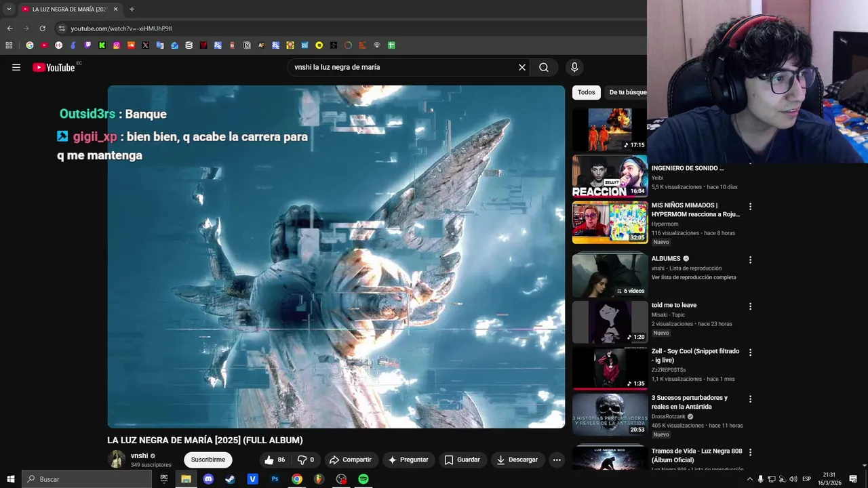Like the video (86 likes)

coord(275,460)
